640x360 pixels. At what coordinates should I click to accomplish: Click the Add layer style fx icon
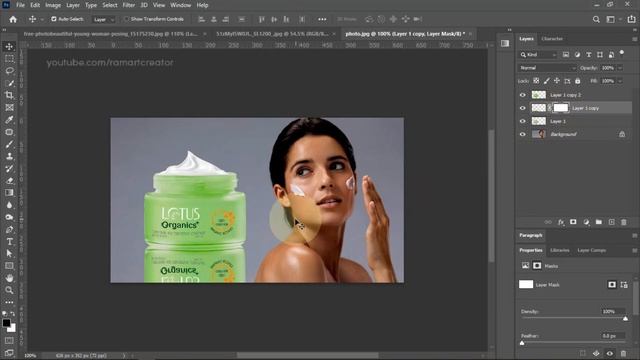tap(561, 222)
